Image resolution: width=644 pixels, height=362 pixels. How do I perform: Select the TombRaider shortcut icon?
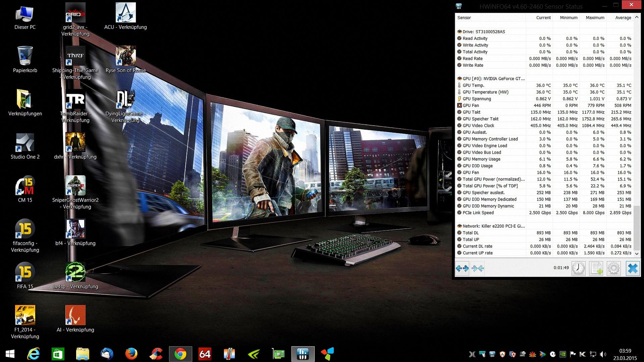click(x=75, y=99)
